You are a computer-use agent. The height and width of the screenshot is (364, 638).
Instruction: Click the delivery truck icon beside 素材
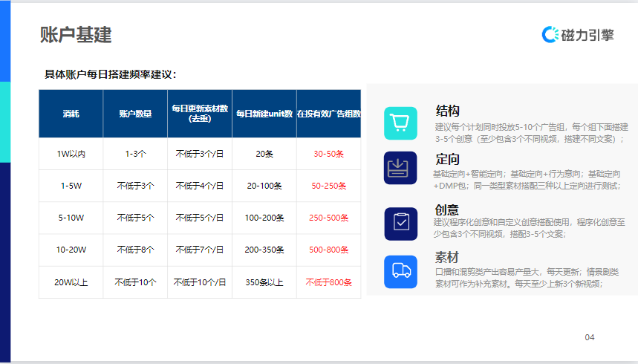(x=401, y=272)
